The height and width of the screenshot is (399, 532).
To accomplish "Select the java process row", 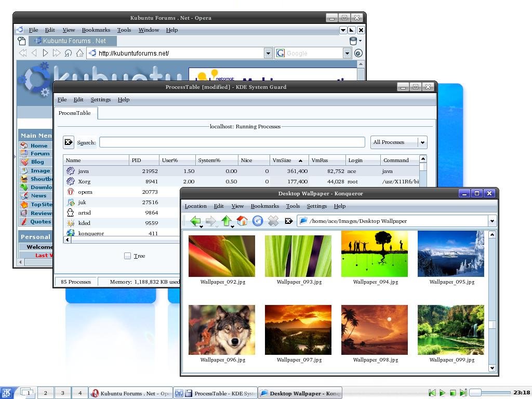I will (241, 171).
